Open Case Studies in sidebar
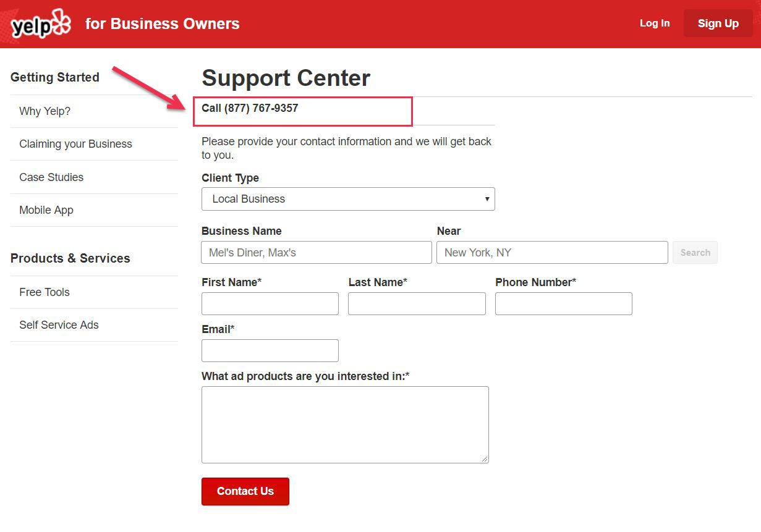This screenshot has width=761, height=532. coord(51,177)
